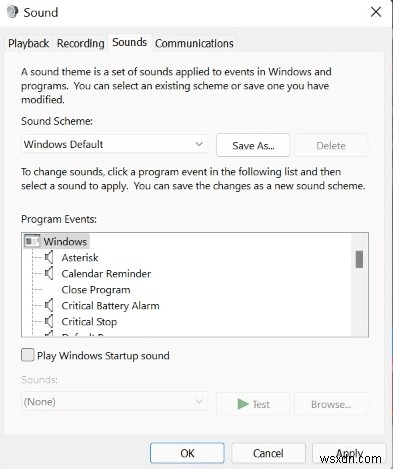Open the Sounds (None) dropdown
Viewport: 393px width, 469px height.
pos(114,401)
